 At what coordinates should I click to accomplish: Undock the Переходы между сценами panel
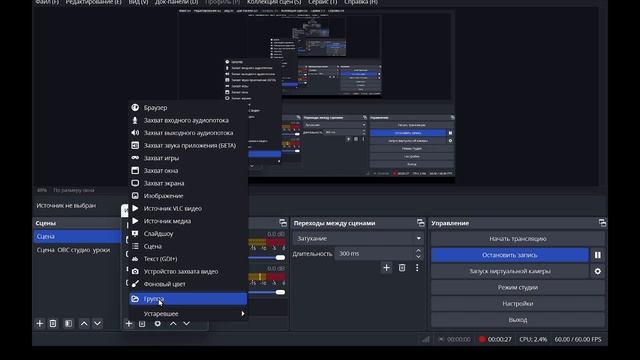pos(420,223)
